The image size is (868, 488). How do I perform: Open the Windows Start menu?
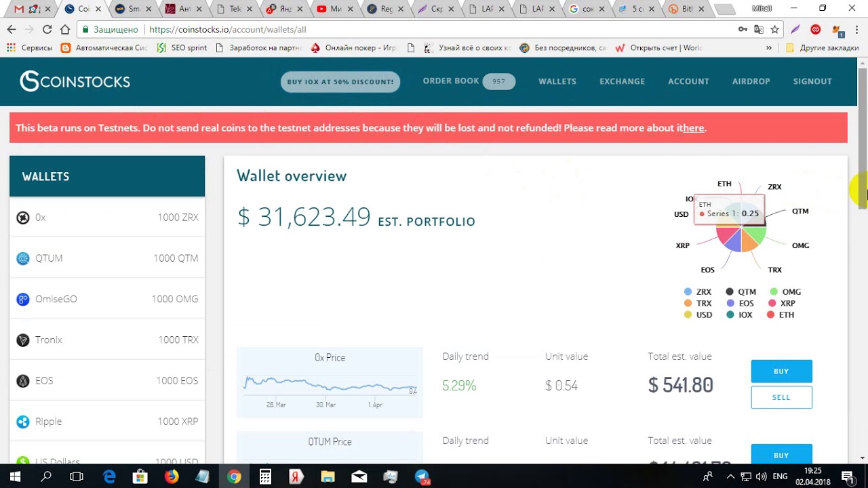[x=15, y=476]
